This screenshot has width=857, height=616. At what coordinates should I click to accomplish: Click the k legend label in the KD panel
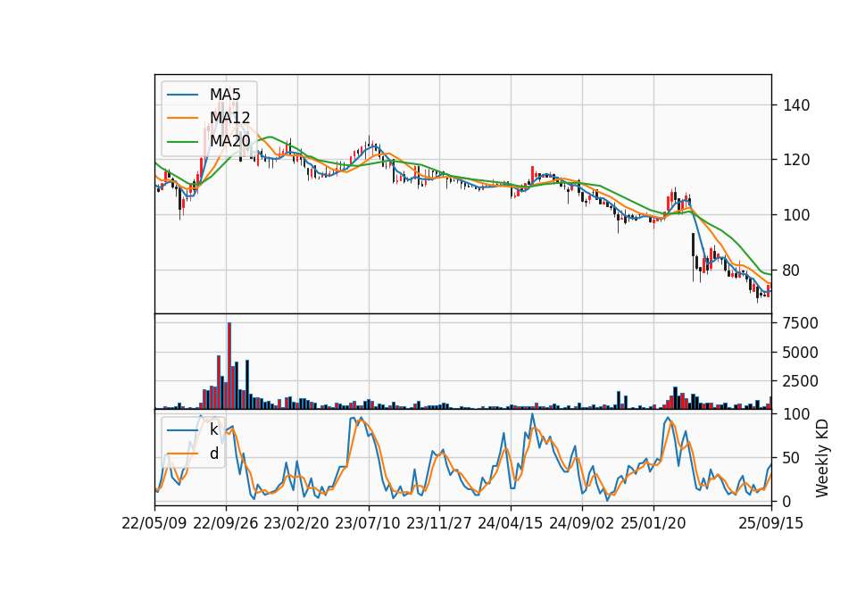pyautogui.click(x=213, y=430)
